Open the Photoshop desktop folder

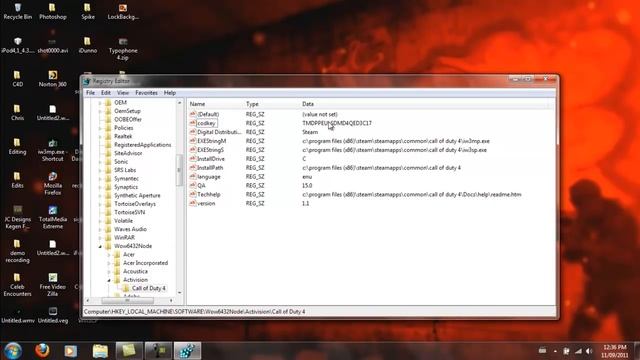53,11
